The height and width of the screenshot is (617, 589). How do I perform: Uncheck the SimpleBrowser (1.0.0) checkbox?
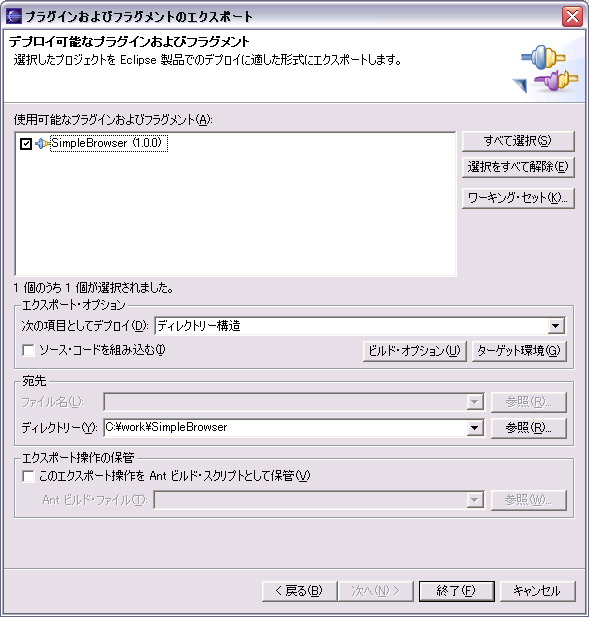[26, 144]
